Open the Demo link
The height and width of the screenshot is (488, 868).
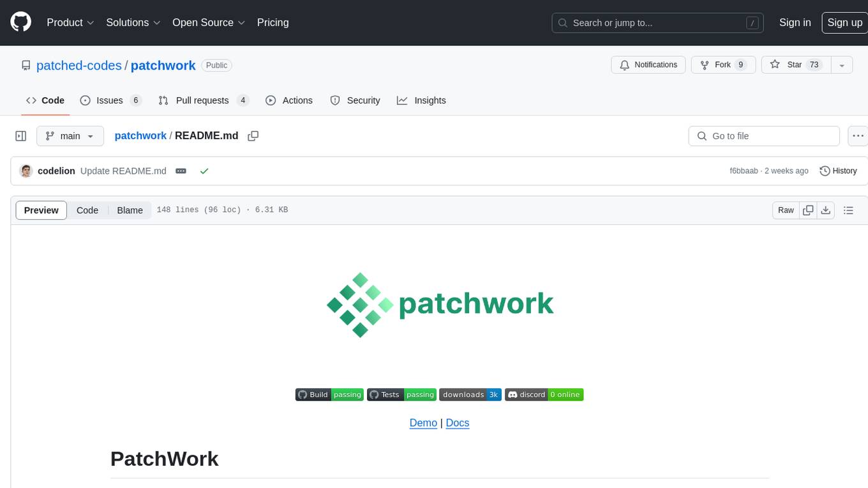[x=423, y=423]
